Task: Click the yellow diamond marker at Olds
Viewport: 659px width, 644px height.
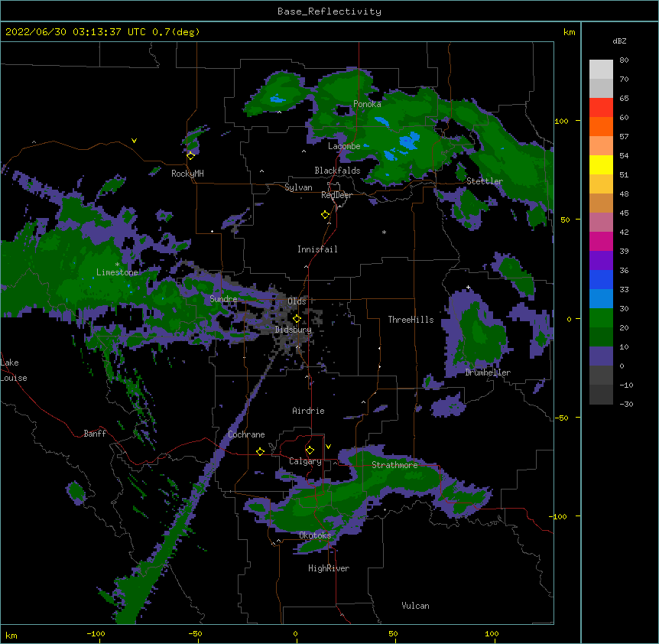Action: (297, 319)
